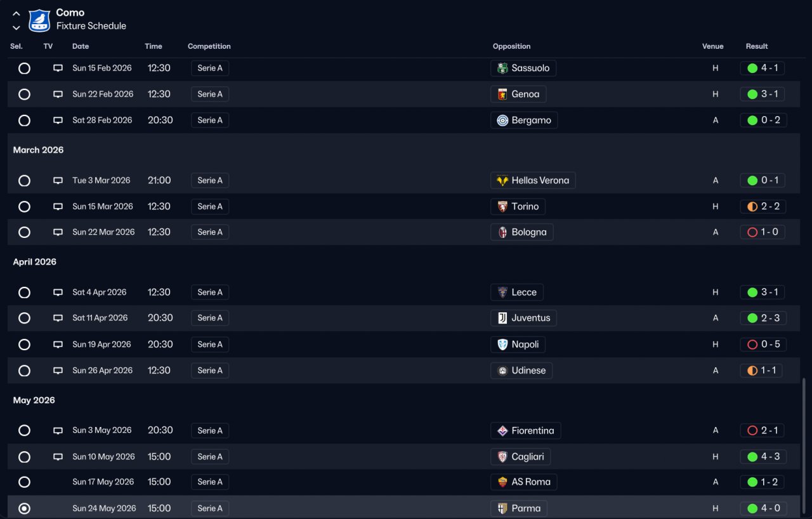812x519 pixels.
Task: Click the green win indicator for Cagliari match
Action: pyautogui.click(x=752, y=457)
